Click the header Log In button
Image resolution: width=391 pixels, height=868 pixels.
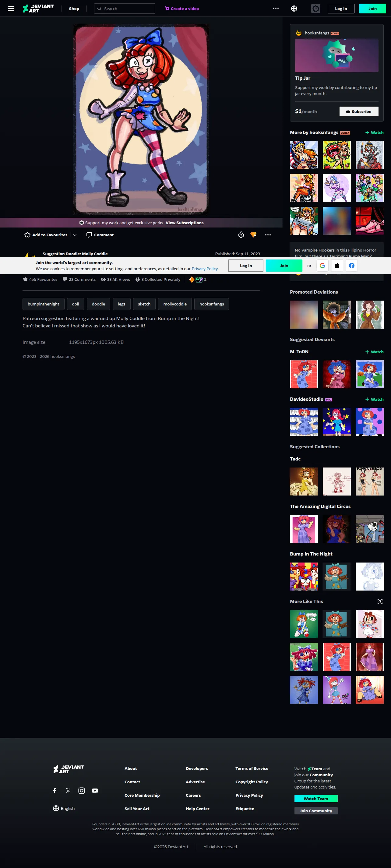coord(341,9)
